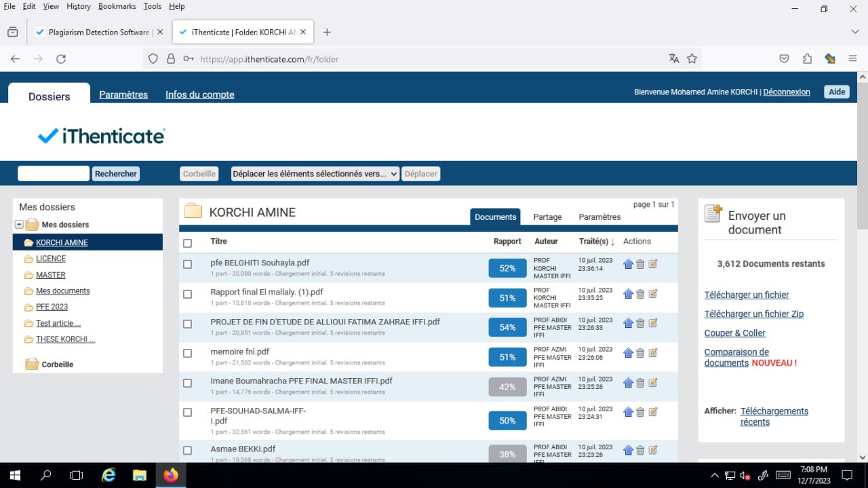This screenshot has height=488, width=868.
Task: Bookmark this page with the star icon
Action: point(692,59)
